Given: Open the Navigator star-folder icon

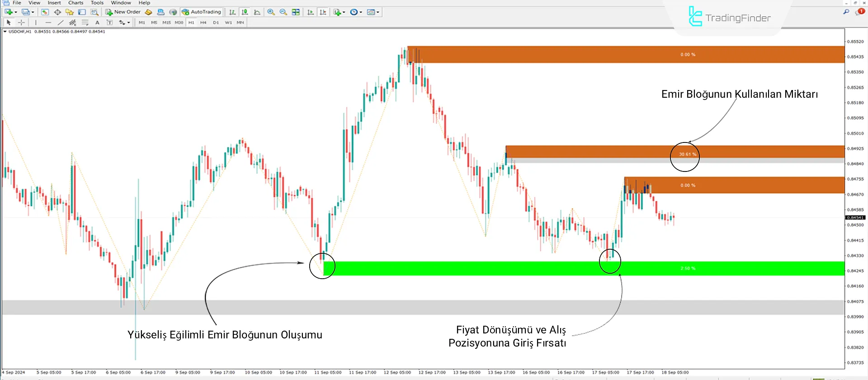Looking at the screenshot, I should coord(70,12).
